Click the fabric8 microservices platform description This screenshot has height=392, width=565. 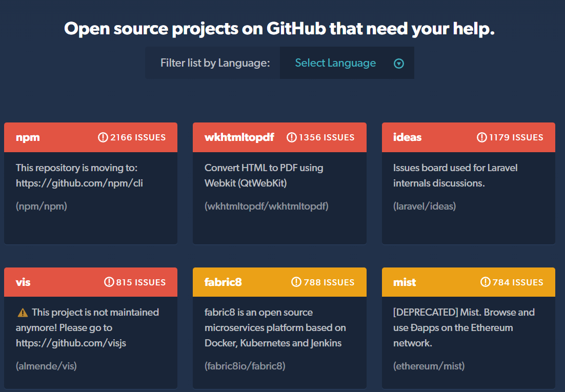(x=275, y=327)
